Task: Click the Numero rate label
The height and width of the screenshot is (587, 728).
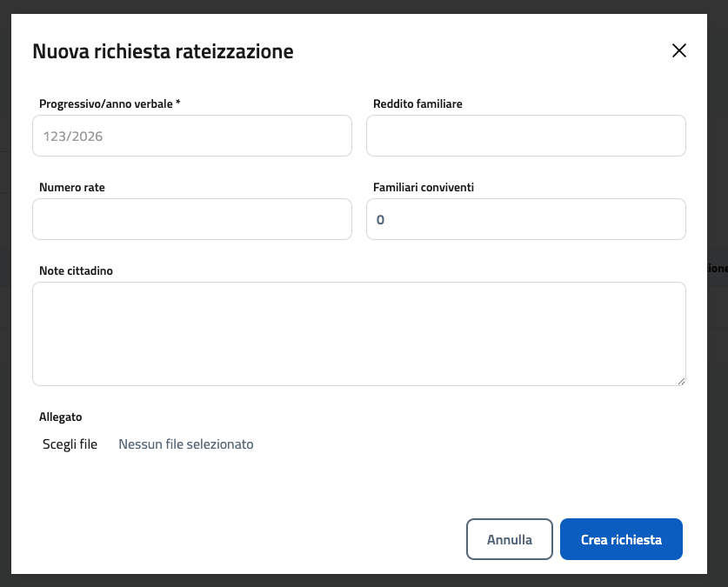Action: [x=71, y=187]
